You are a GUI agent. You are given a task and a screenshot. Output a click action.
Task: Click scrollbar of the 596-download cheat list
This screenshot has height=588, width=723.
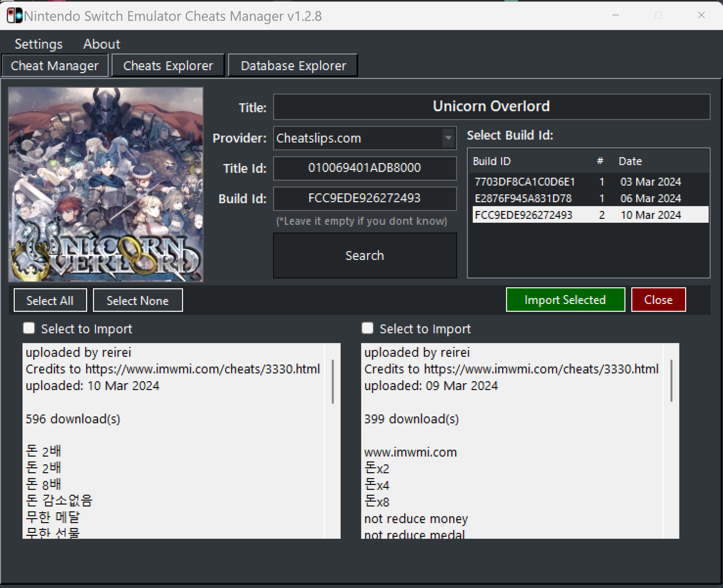333,382
